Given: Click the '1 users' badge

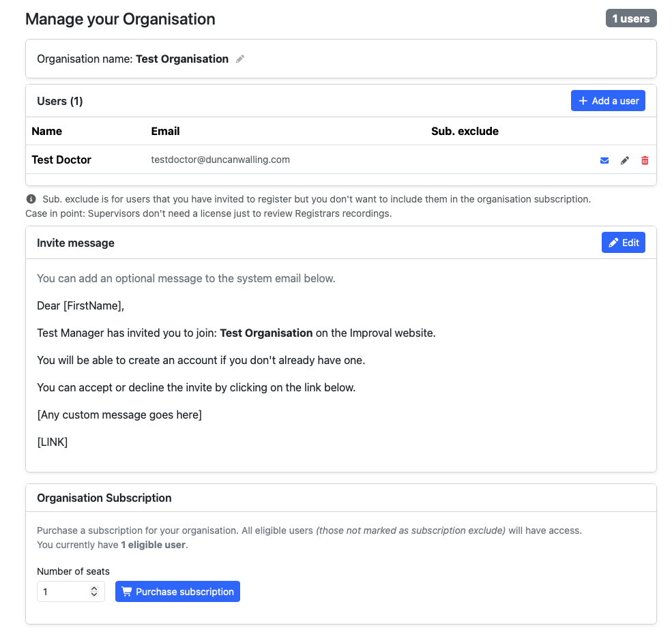Looking at the screenshot, I should coord(630,18).
